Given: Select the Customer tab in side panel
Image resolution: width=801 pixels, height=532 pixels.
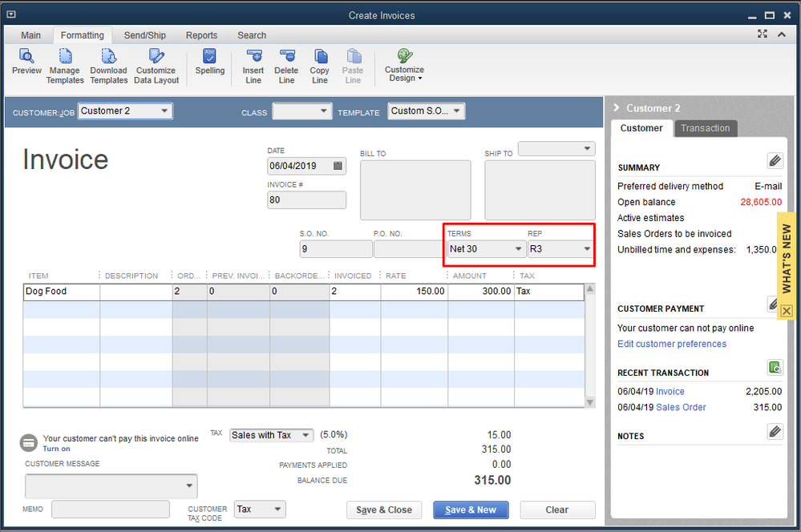Looking at the screenshot, I should [x=641, y=128].
